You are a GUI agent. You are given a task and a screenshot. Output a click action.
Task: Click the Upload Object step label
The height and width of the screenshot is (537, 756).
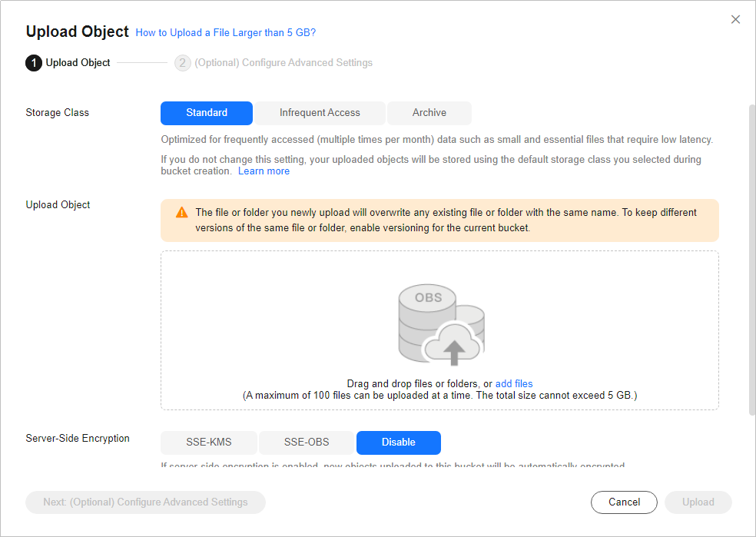coord(78,63)
